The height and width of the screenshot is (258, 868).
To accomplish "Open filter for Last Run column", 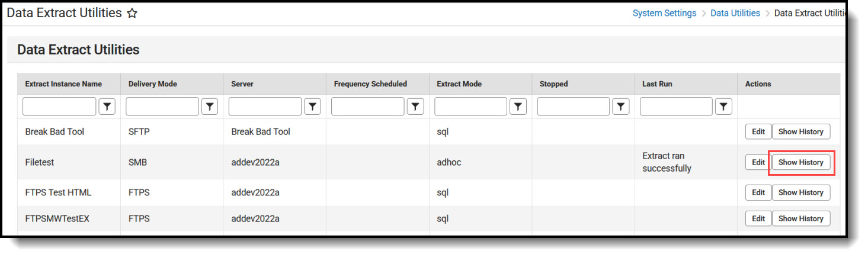I will click(723, 107).
